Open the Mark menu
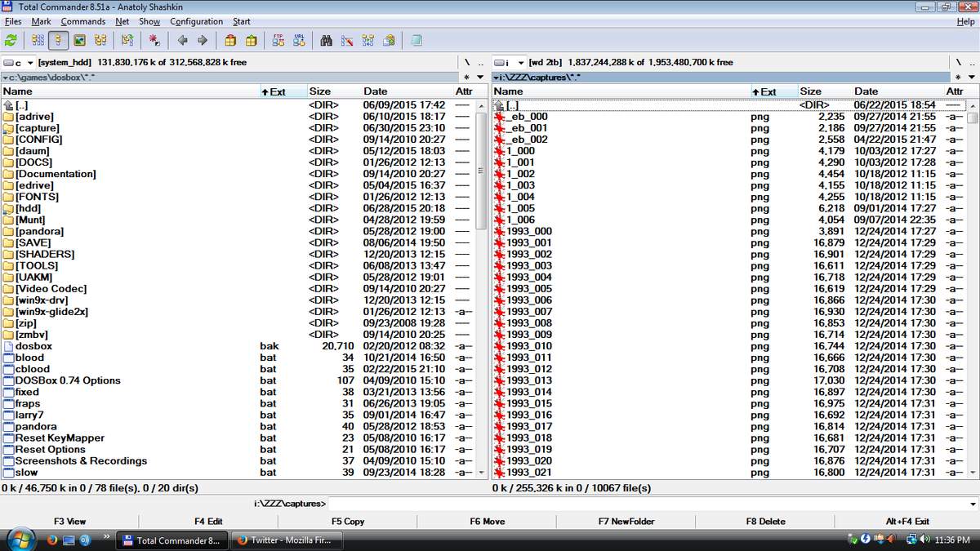This screenshot has width=980, height=551. 41,21
